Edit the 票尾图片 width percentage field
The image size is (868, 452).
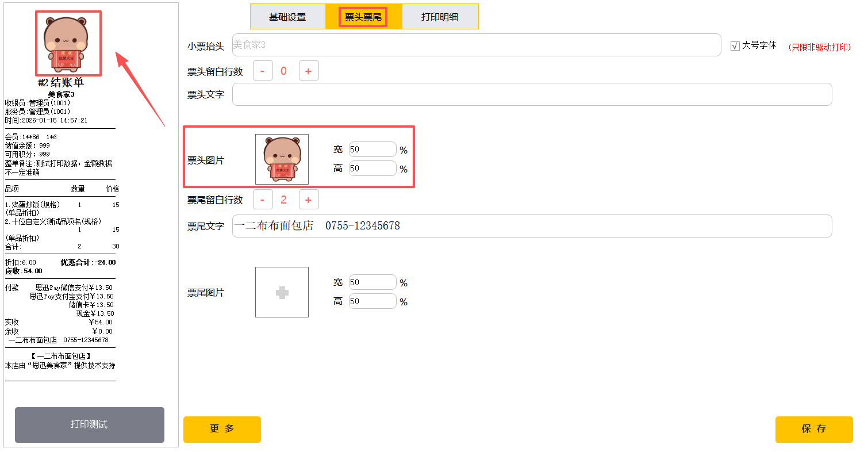click(372, 282)
